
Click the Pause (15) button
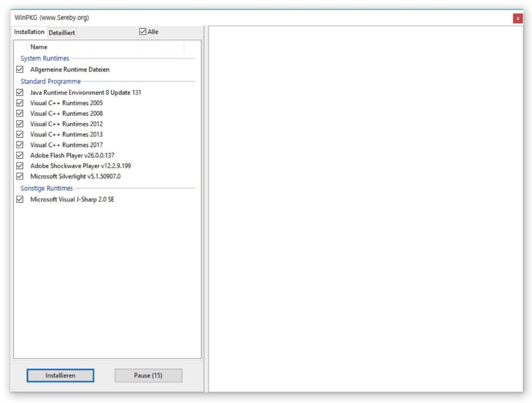click(148, 375)
